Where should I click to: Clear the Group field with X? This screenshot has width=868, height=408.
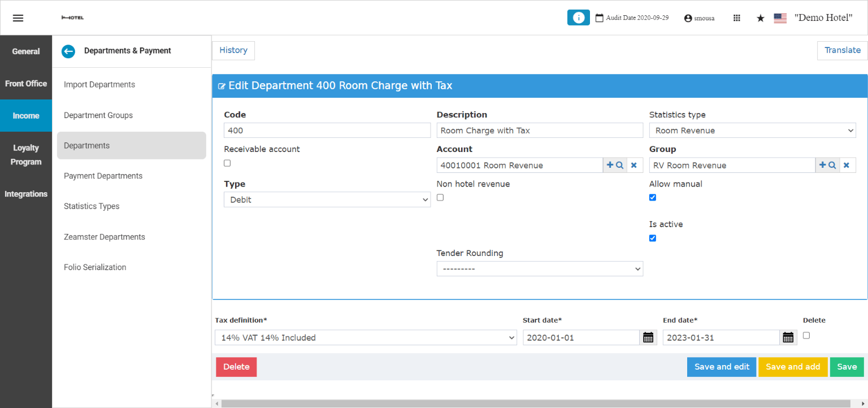click(x=847, y=165)
